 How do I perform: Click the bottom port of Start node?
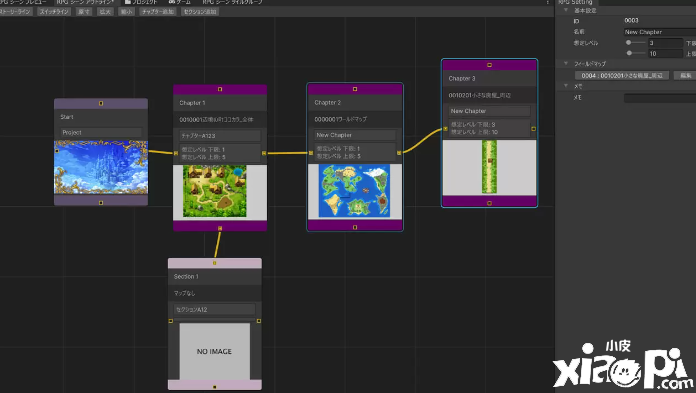pos(101,202)
